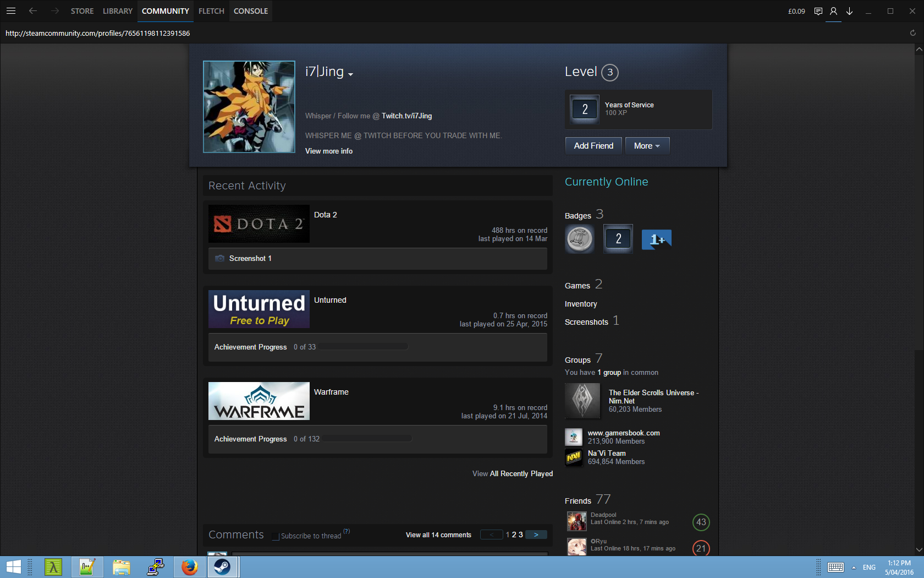Screen dimensions: 924x578
Task: Launch Firefox from the taskbar
Action: [190, 566]
